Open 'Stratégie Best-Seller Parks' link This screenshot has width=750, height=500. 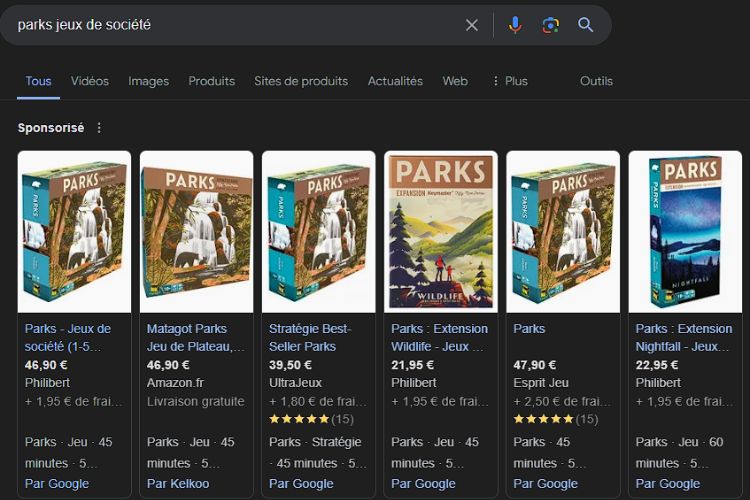310,337
